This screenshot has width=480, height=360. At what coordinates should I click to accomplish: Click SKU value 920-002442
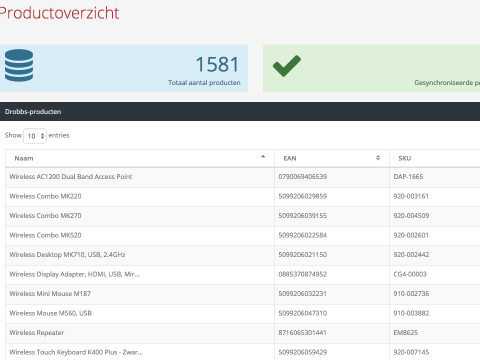click(x=411, y=255)
